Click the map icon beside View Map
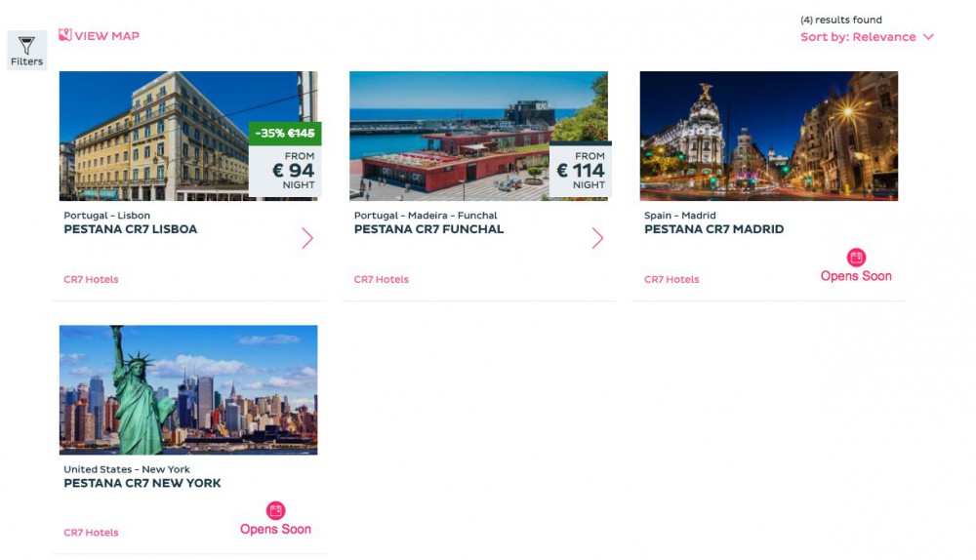Viewport: 976px width, 560px height. pos(64,35)
